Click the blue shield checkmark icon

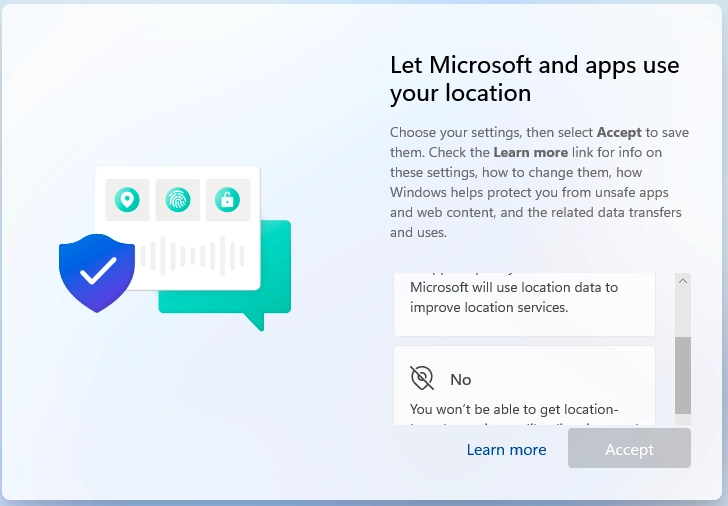tap(97, 272)
